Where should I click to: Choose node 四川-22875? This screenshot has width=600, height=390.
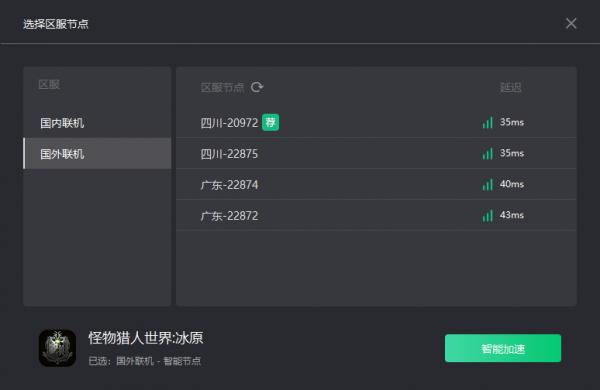pyautogui.click(x=376, y=153)
